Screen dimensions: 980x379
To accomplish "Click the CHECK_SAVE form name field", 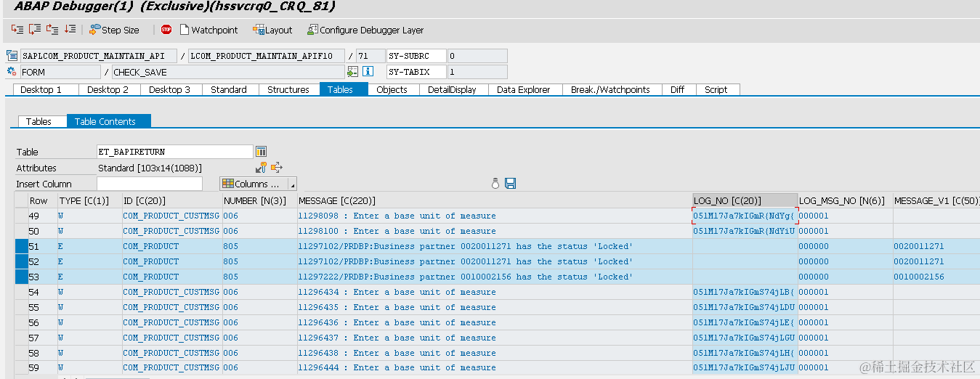I will [228, 72].
